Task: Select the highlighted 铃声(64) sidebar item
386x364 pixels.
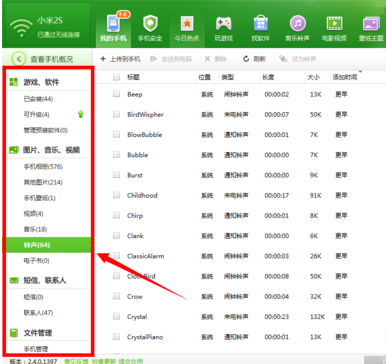Action: (x=47, y=245)
